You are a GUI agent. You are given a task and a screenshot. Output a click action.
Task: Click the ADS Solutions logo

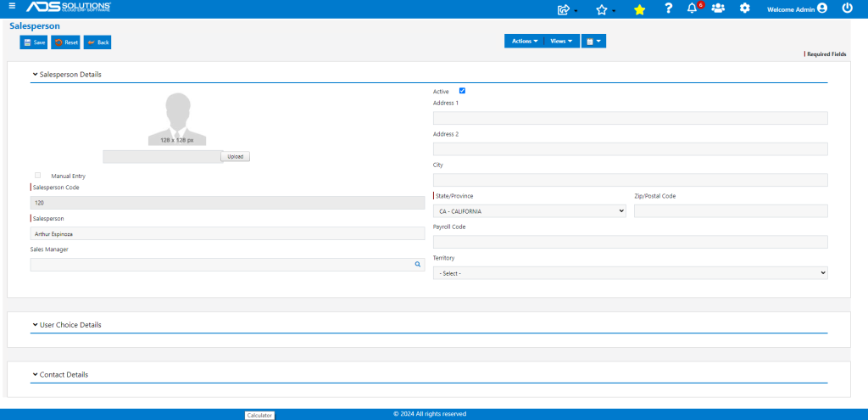click(69, 7)
